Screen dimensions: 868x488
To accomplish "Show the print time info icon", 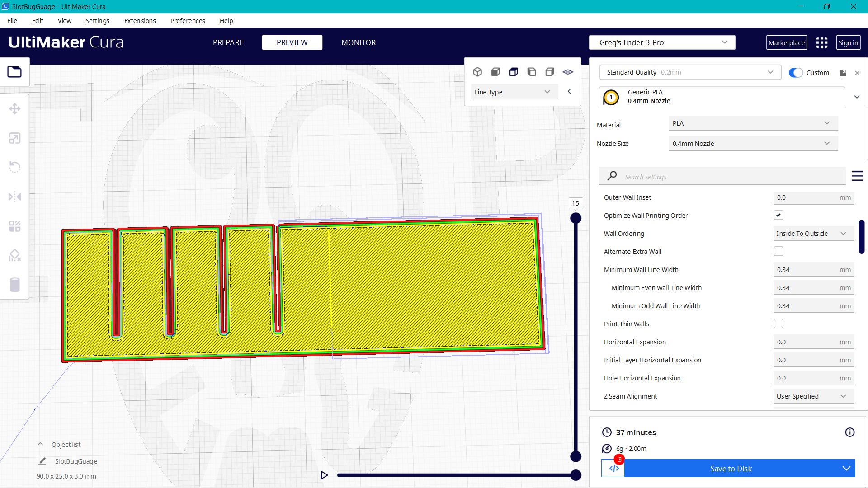I will coord(850,432).
